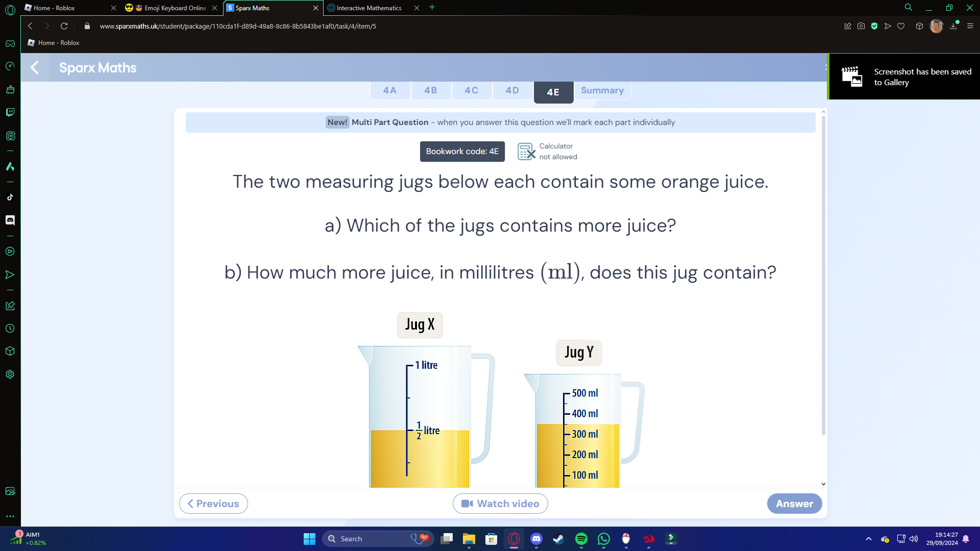This screenshot has width=980, height=551.
Task: Click the ad blocker shield icon
Action: (x=874, y=26)
